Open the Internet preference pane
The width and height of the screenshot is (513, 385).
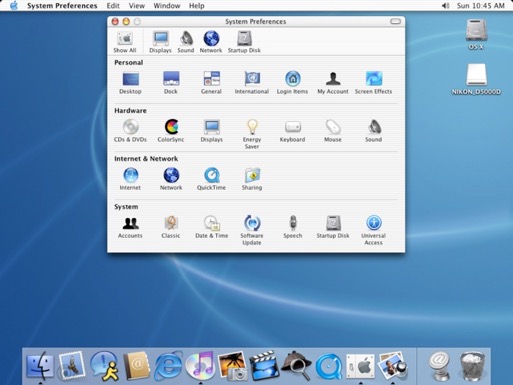coord(130,179)
